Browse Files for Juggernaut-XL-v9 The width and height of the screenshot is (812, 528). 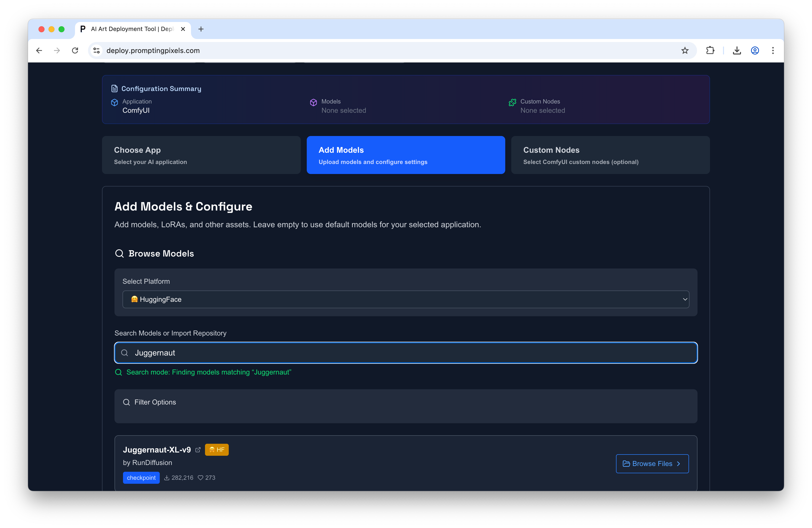[x=652, y=463]
